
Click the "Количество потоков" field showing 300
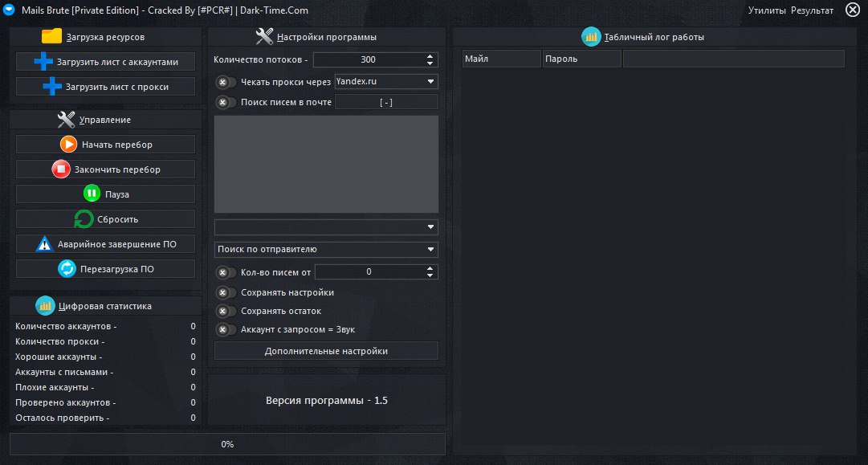coord(368,59)
